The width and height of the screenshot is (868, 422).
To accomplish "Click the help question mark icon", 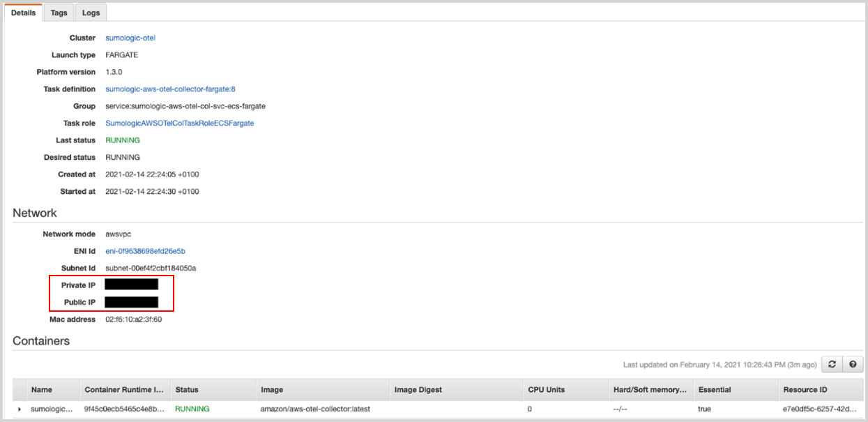I will point(853,364).
